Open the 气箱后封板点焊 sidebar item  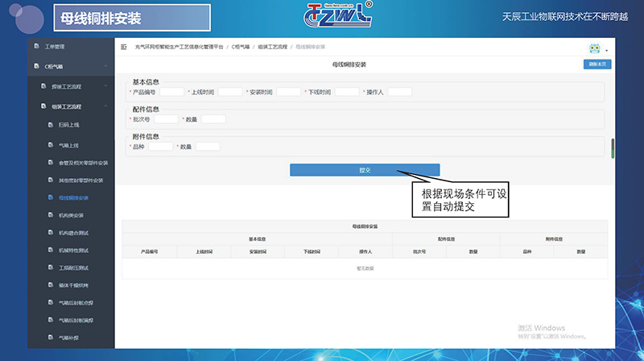point(76,303)
